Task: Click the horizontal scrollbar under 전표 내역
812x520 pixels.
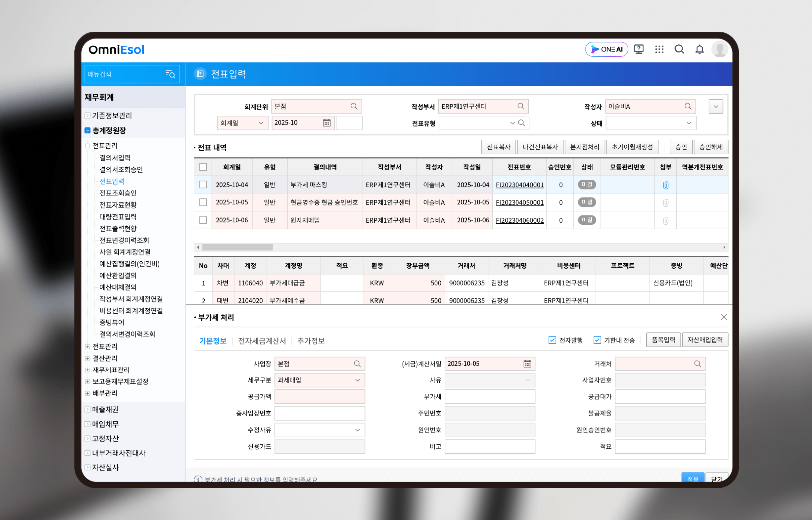Action: pos(237,247)
